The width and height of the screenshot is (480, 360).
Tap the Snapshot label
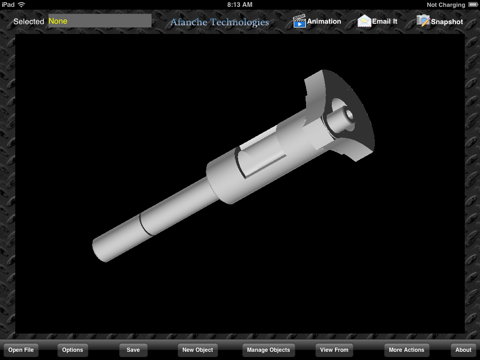click(x=447, y=22)
